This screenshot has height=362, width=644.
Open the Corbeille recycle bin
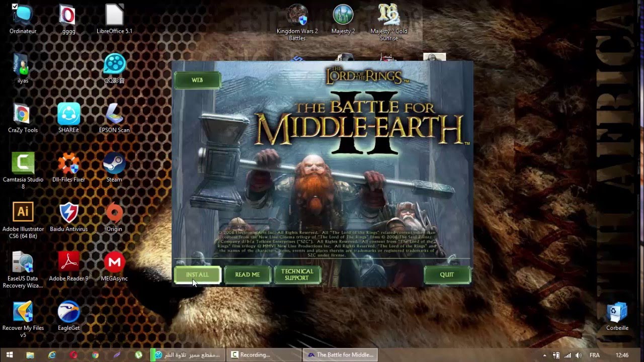coord(617,315)
